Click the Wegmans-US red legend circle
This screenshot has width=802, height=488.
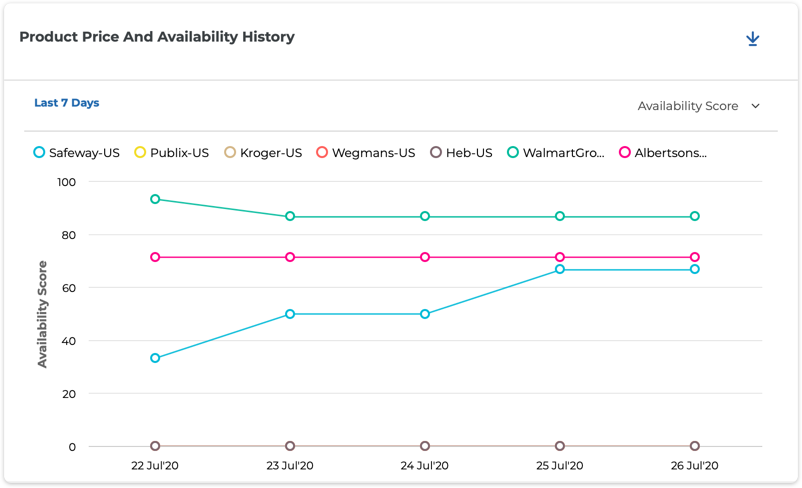[x=322, y=153]
